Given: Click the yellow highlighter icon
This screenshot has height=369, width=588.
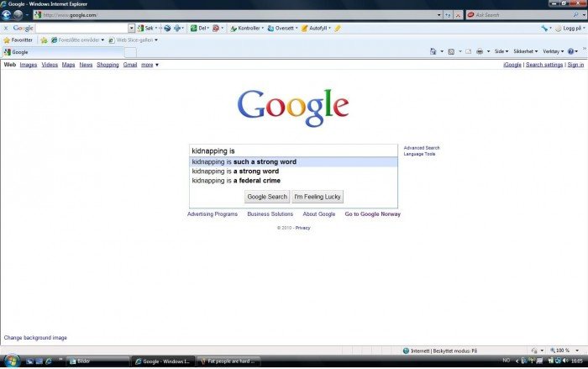Looking at the screenshot, I should [338, 28].
